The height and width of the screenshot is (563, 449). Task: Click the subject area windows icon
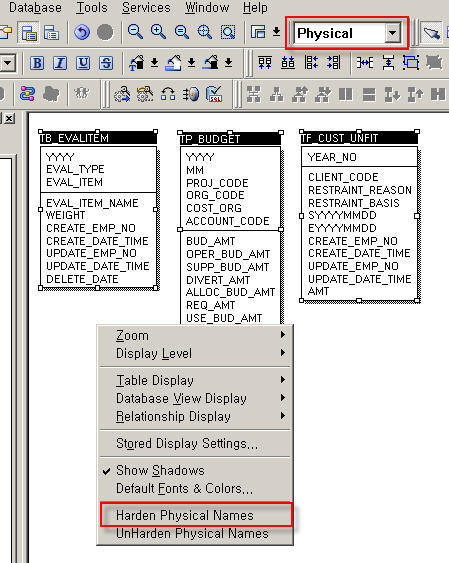click(258, 33)
